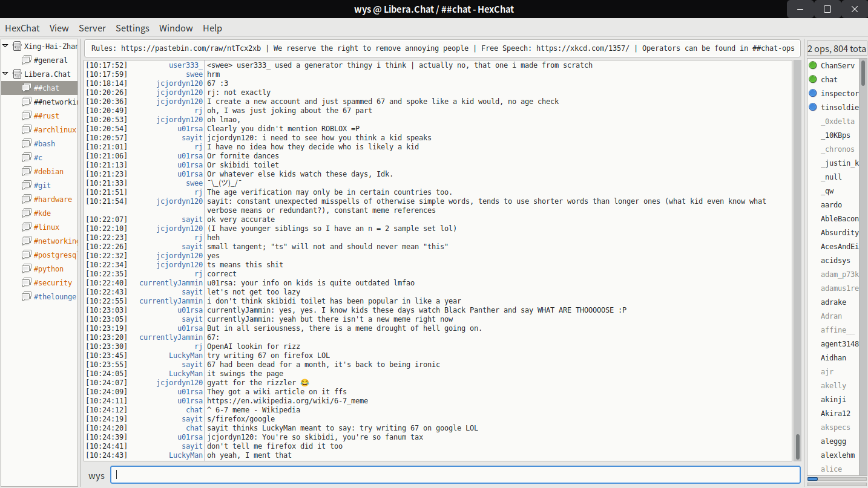Screen dimensions: 868x488
Task: Click the nick user333_ in the chat log
Action: point(186,65)
